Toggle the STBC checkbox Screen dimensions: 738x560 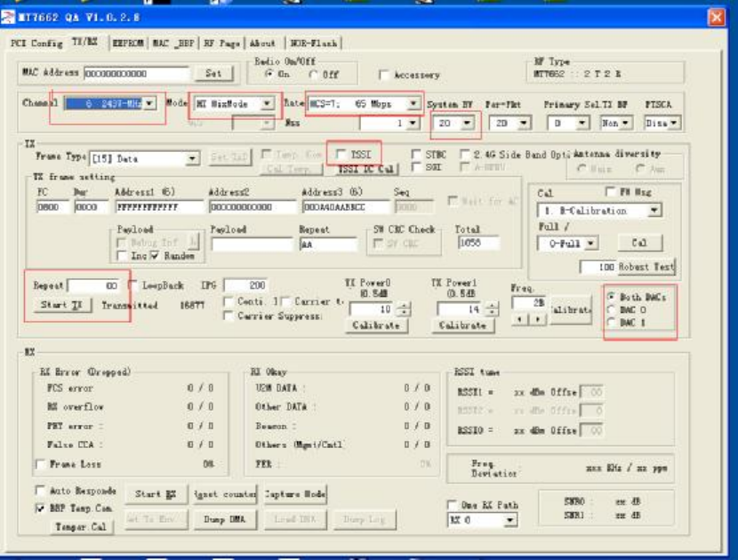tap(416, 155)
